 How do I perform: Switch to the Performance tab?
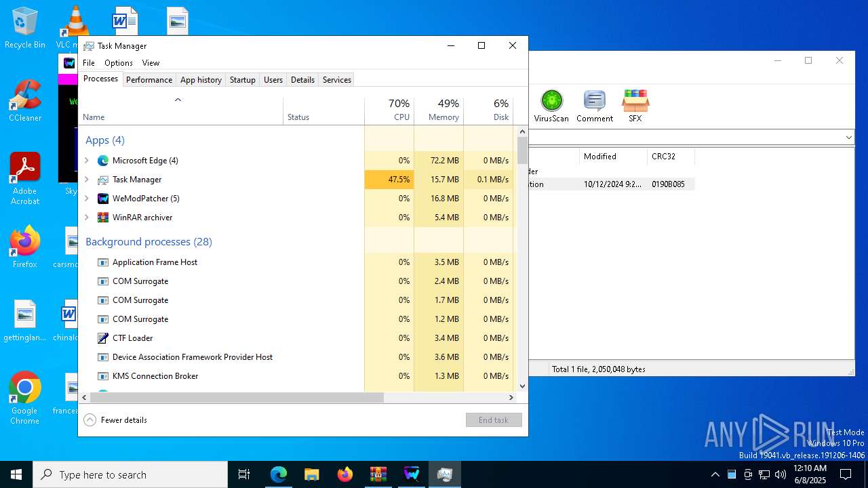149,80
